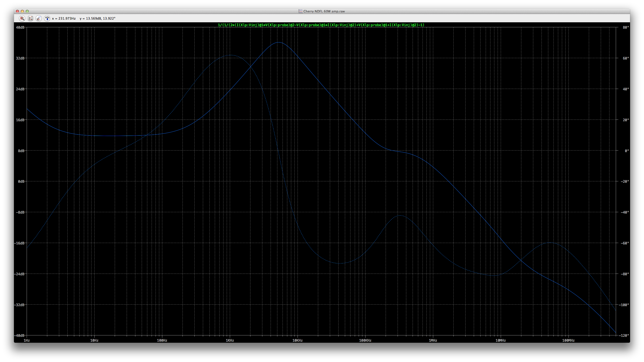Click the 0dB left axis label
Screen dimensions: 644x362
21,181
